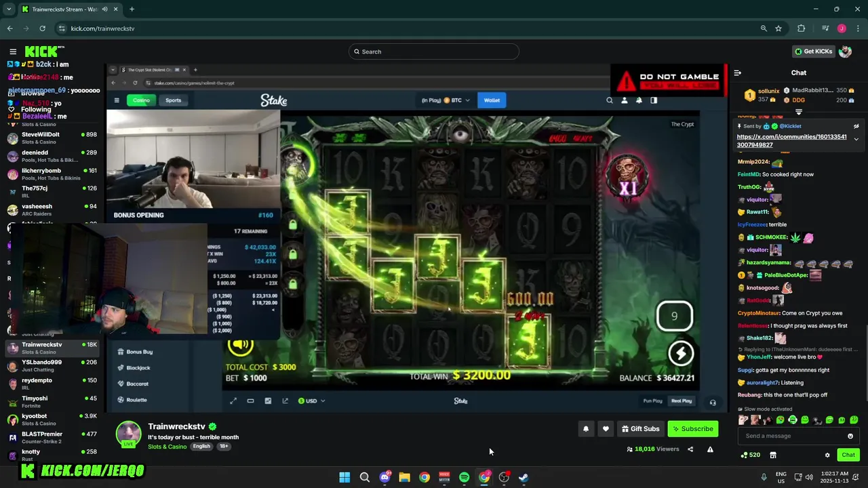The image size is (868, 488).
Task: View the 520 KICKs points balance
Action: [x=750, y=455]
